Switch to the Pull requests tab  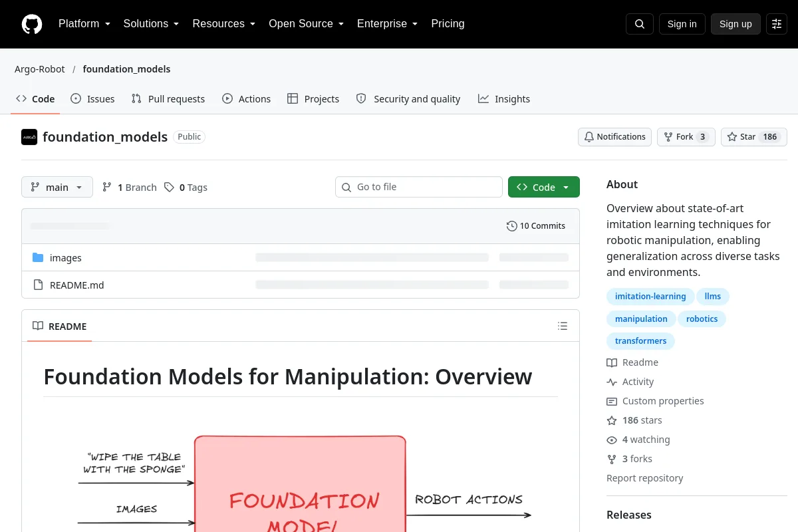[x=168, y=99]
